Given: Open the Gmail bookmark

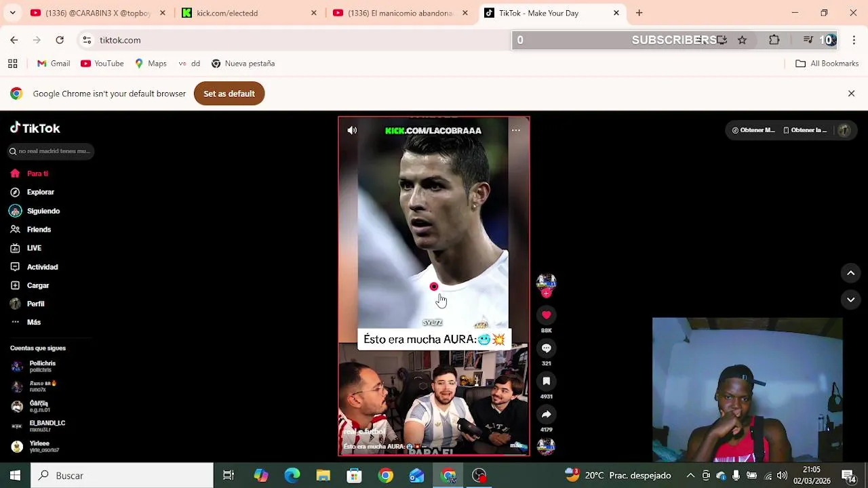Looking at the screenshot, I should click(54, 64).
